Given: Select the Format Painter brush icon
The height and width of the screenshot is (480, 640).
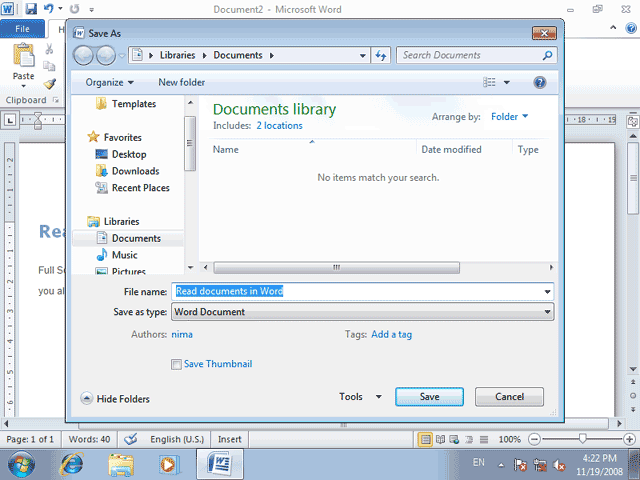Looking at the screenshot, I should pyautogui.click(x=49, y=83).
